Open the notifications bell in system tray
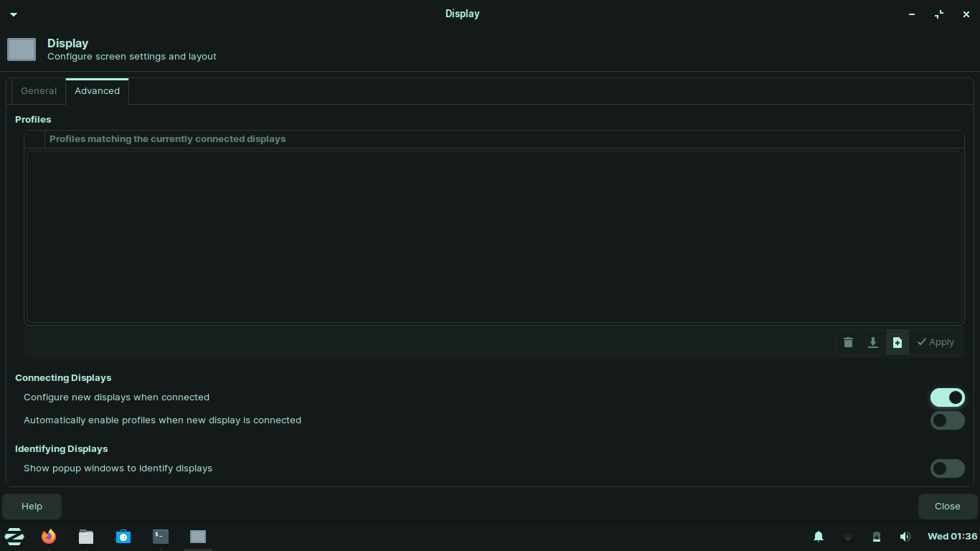 point(818,537)
